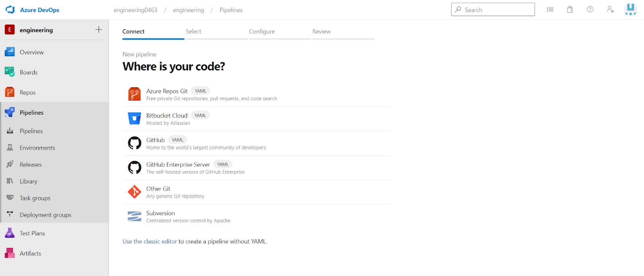644x276 pixels.
Task: Click the Pipelines sub-item icon
Action: coord(10,131)
